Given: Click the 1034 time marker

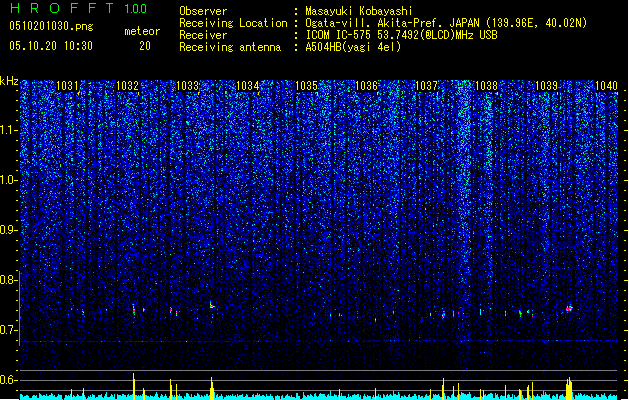Looking at the screenshot, I should pyautogui.click(x=248, y=85).
